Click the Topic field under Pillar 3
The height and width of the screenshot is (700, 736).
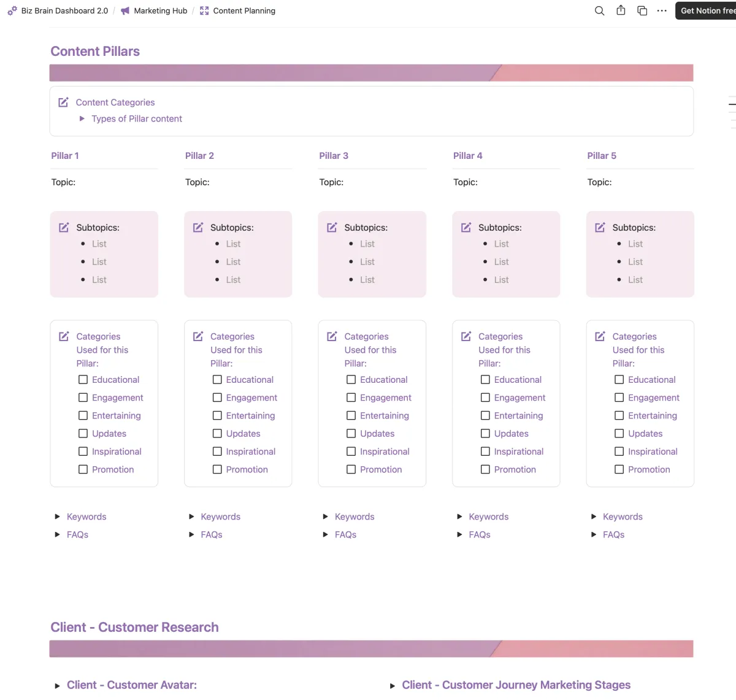(372, 182)
